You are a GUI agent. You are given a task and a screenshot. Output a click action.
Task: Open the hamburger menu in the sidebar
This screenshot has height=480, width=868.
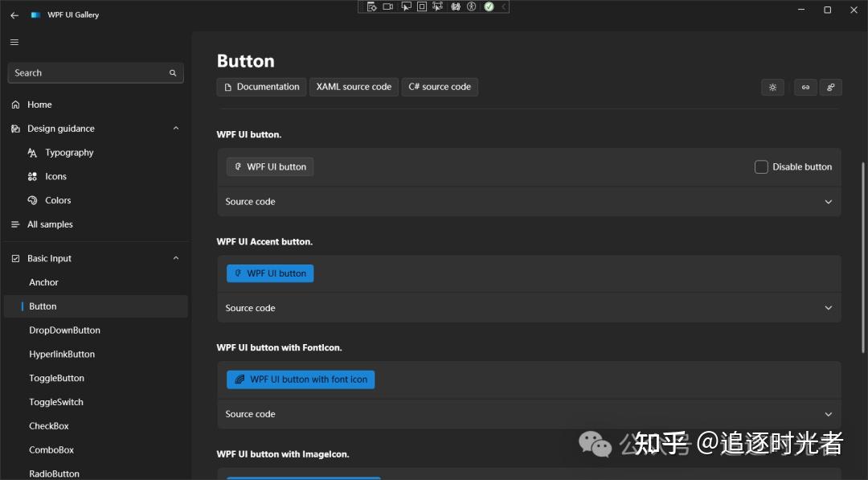14,42
